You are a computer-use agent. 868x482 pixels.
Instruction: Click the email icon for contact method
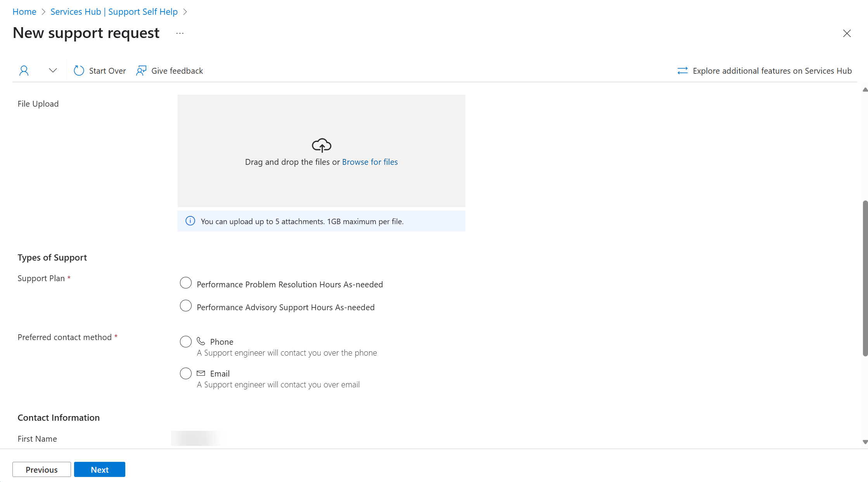[201, 373]
